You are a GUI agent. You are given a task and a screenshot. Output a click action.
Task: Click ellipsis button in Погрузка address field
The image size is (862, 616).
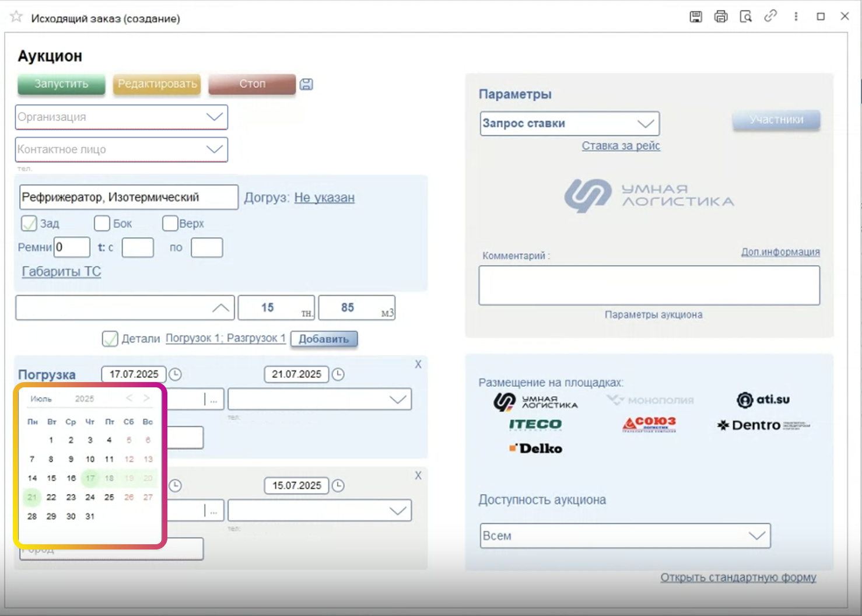(213, 400)
